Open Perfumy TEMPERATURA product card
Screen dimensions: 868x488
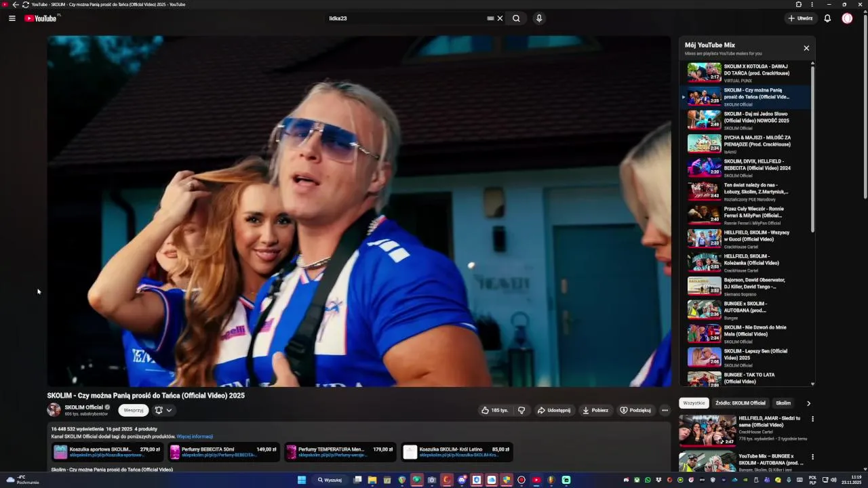coord(340,452)
